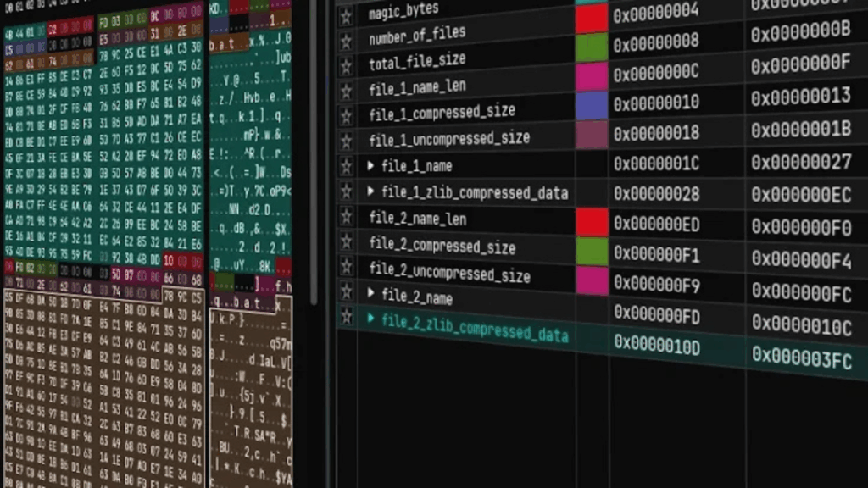868x488 pixels.
Task: Expand file_1_zlib_compressed_data disclosure triangle
Action: (x=371, y=192)
